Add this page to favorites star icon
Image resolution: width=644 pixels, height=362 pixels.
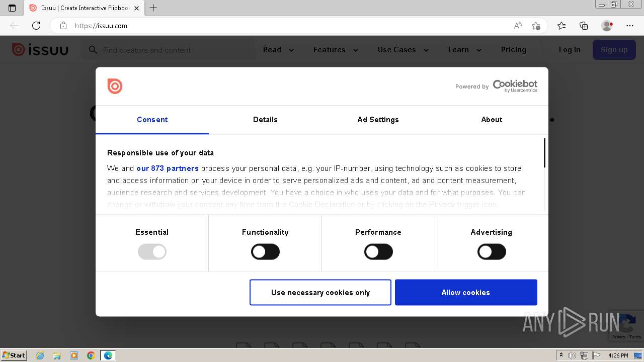pyautogui.click(x=536, y=26)
